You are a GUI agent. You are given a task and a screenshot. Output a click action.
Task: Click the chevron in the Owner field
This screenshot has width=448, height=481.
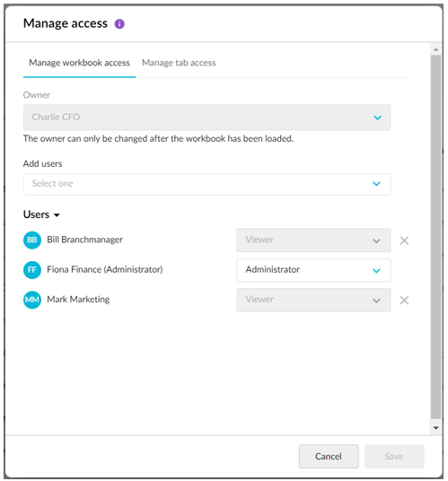377,118
